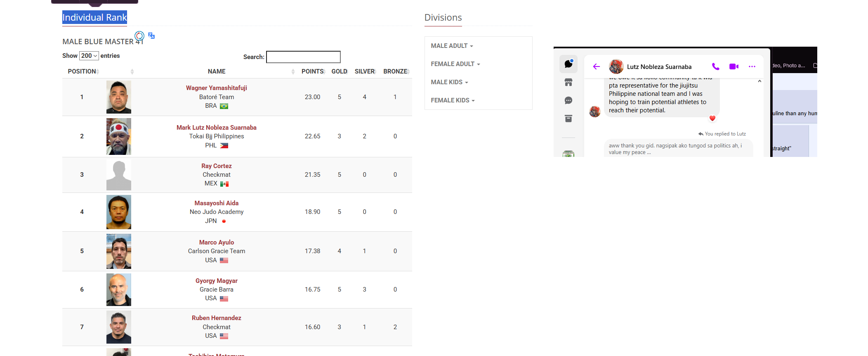Expand the MALE KIDS division menu
Viewport: 868px width, 356px height.
pos(450,82)
